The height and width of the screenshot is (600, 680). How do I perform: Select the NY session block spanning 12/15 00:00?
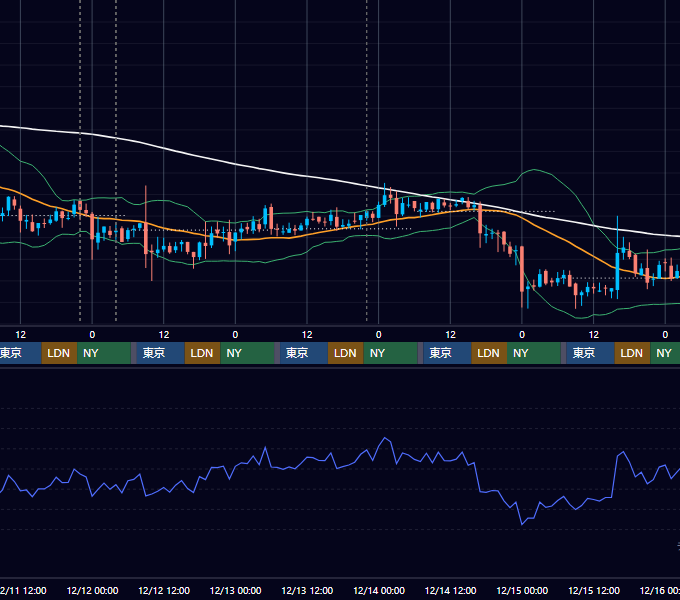(x=534, y=353)
